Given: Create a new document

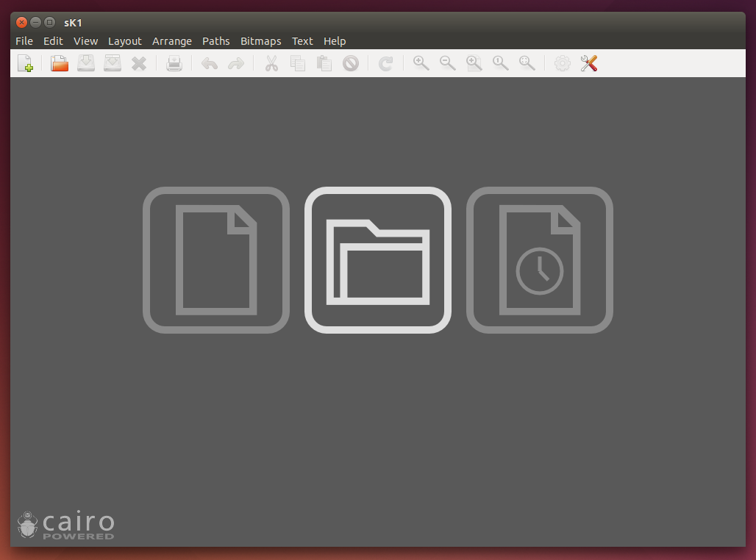Looking at the screenshot, I should [x=25, y=63].
